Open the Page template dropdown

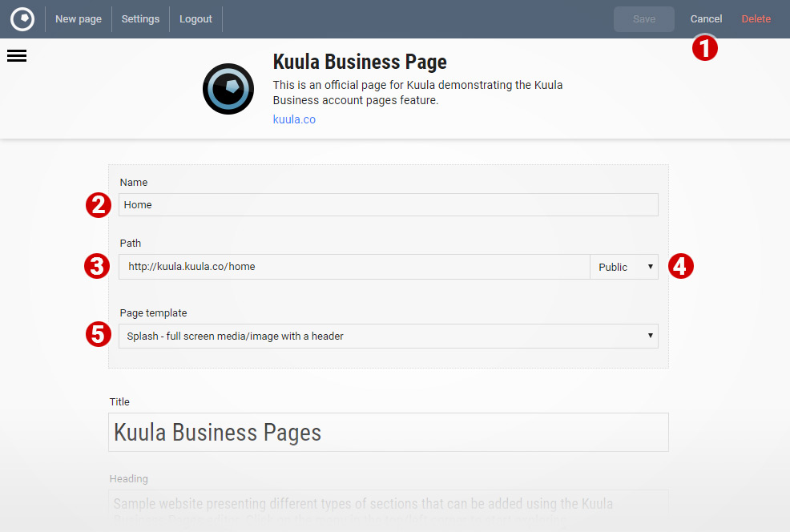[389, 336]
